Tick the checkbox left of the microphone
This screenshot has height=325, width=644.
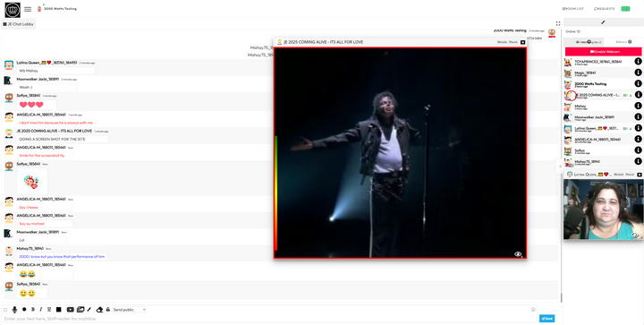(x=5, y=310)
